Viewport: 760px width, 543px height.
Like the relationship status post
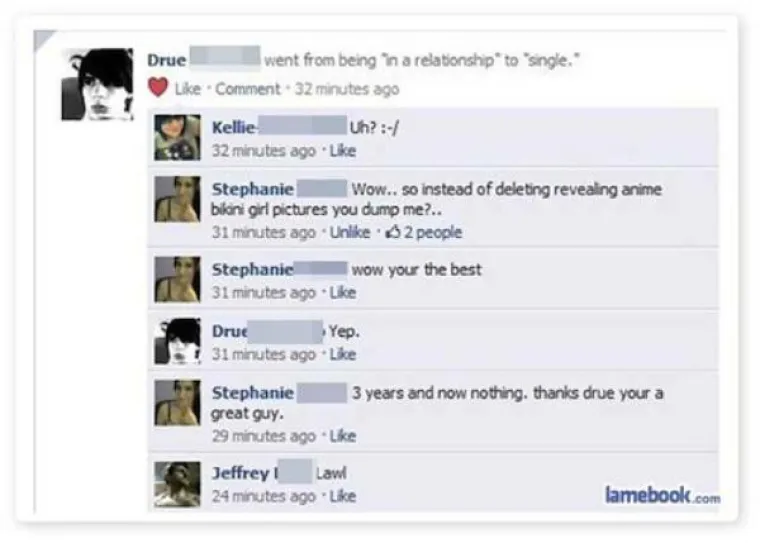188,89
